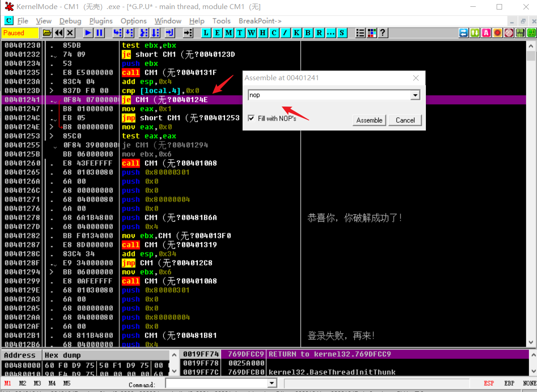Switch to the M2 memory preset

[x=23, y=383]
